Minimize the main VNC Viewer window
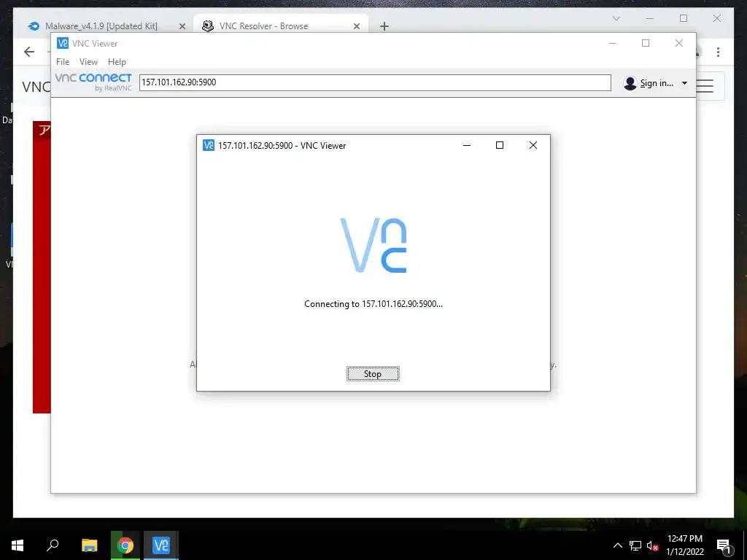This screenshot has height=560, width=747. coord(613,43)
